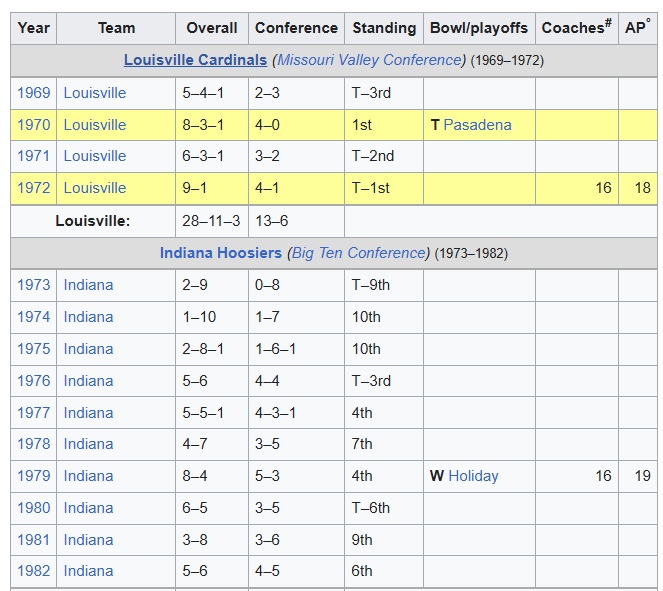Open Indiana team link in 1981 row

(88, 540)
